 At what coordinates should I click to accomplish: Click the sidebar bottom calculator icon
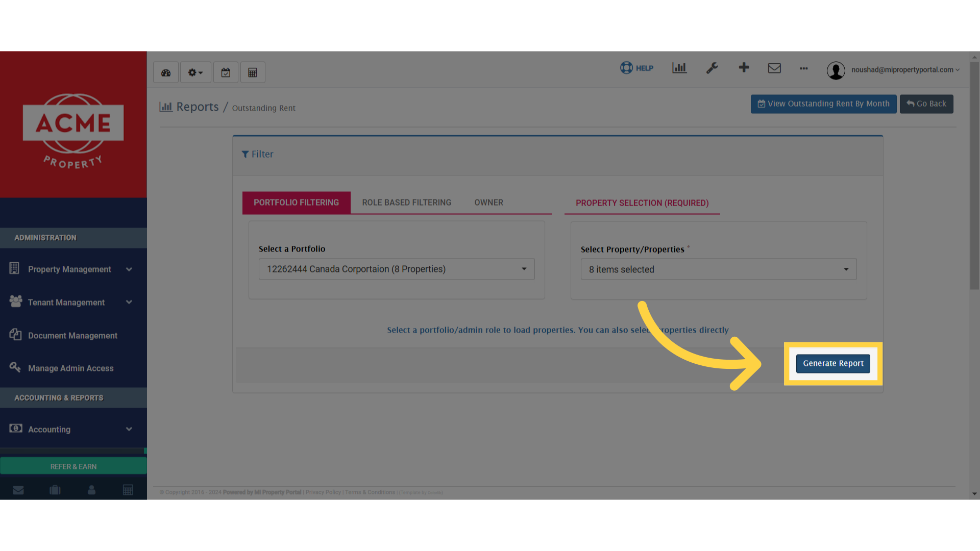coord(128,490)
